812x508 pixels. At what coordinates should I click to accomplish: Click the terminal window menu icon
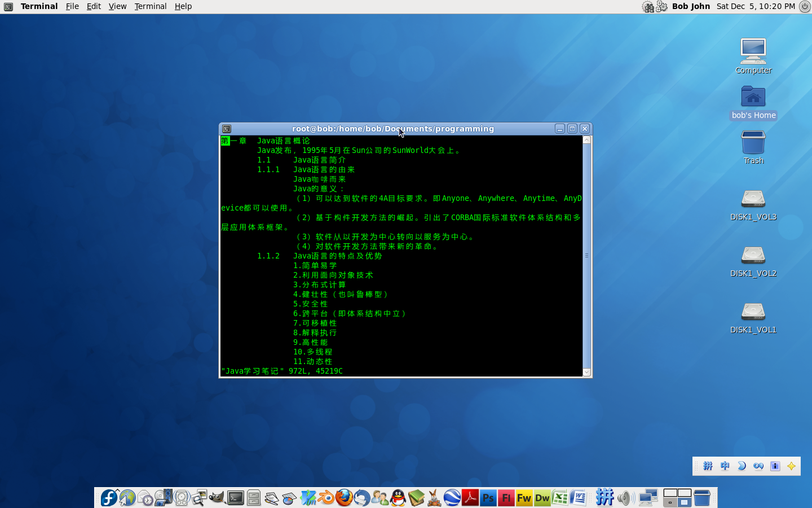click(x=227, y=129)
